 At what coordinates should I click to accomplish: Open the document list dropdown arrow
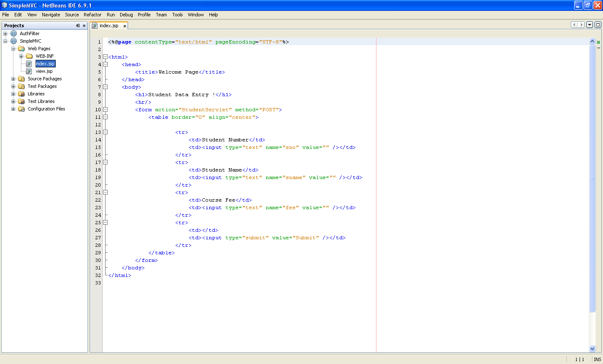[589, 25]
